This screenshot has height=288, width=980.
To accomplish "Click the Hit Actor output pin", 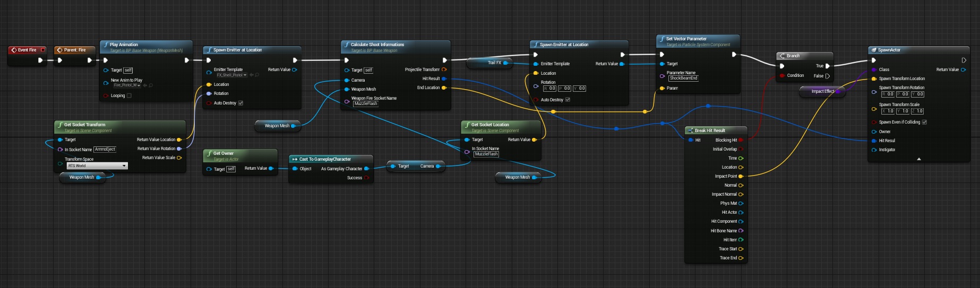I will pos(741,212).
